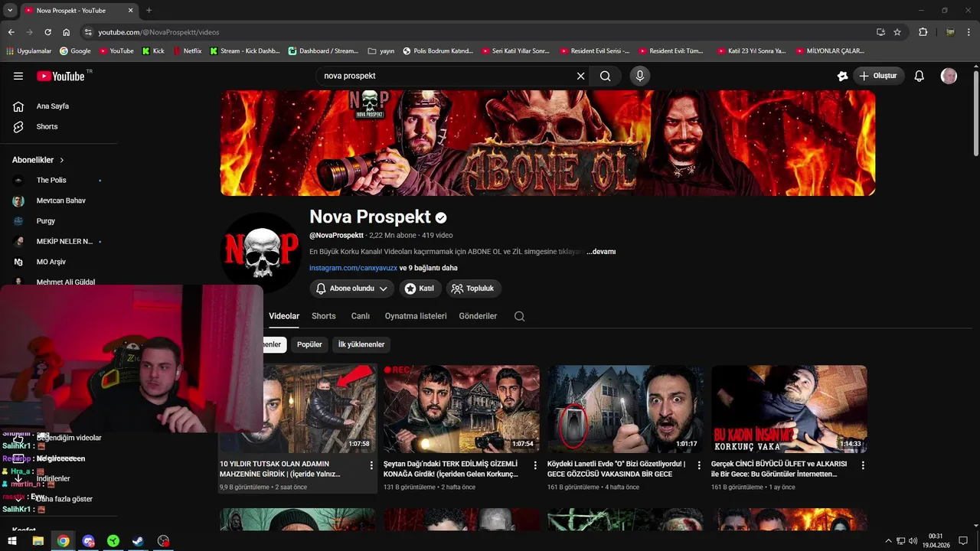Viewport: 980px width, 551px height.
Task: Install app icon in the address bar
Action: 880,32
